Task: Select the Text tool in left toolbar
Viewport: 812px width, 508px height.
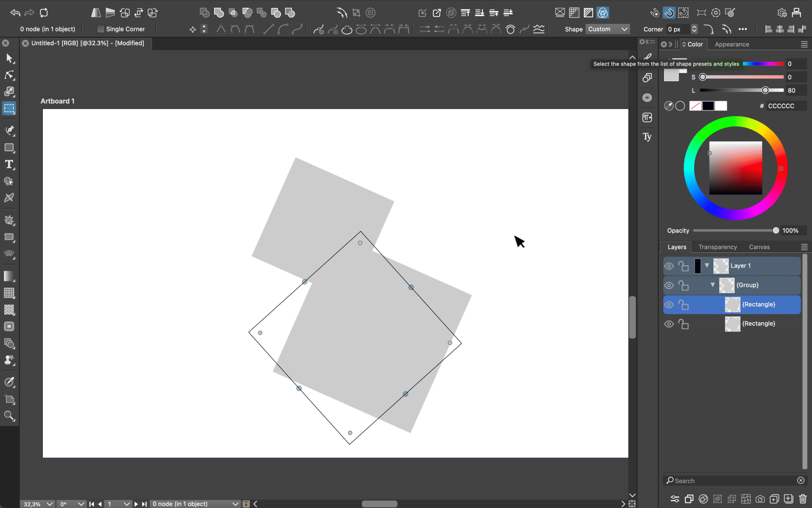Action: [9, 165]
